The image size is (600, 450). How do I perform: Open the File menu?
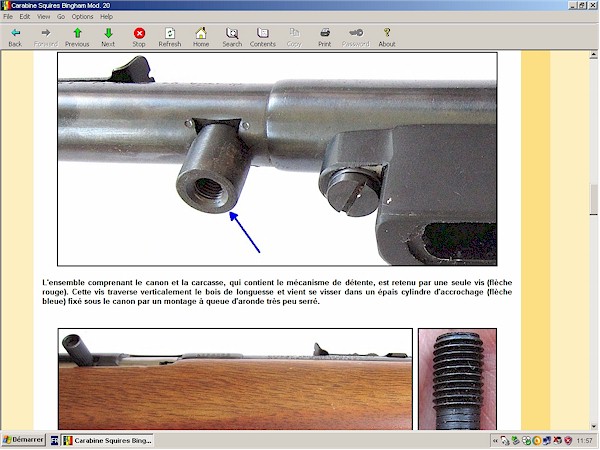click(x=8, y=16)
